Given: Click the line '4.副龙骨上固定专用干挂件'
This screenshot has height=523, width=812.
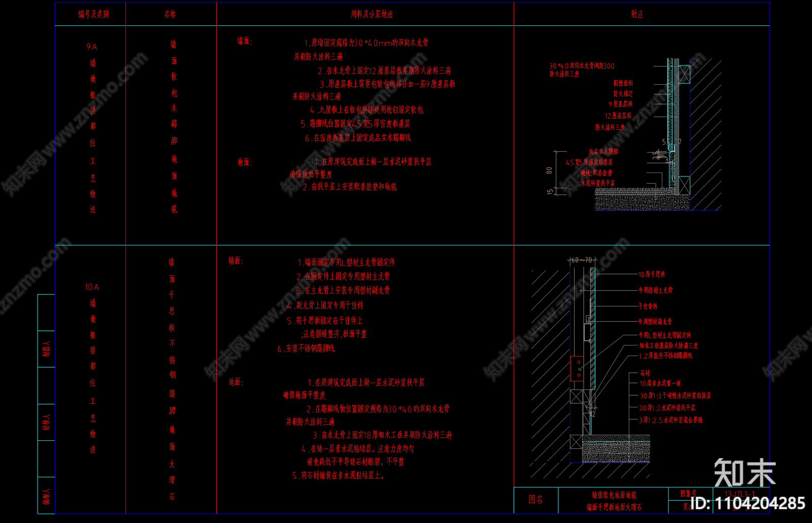Looking at the screenshot, I should click(325, 306).
